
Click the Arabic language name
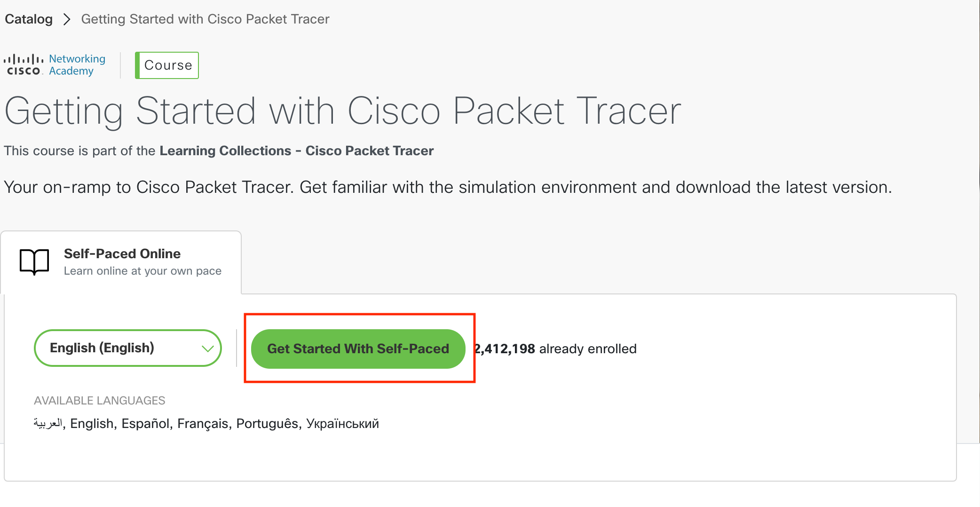coord(47,424)
